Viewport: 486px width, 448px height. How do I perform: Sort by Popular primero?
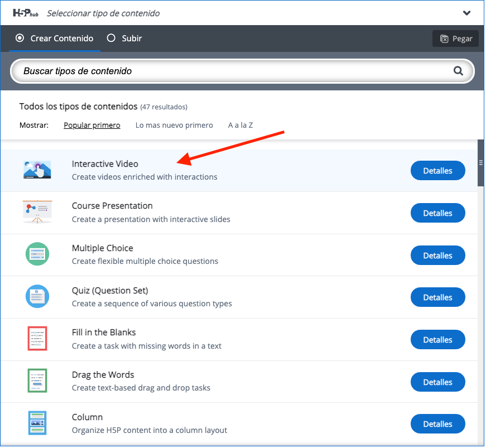click(92, 126)
